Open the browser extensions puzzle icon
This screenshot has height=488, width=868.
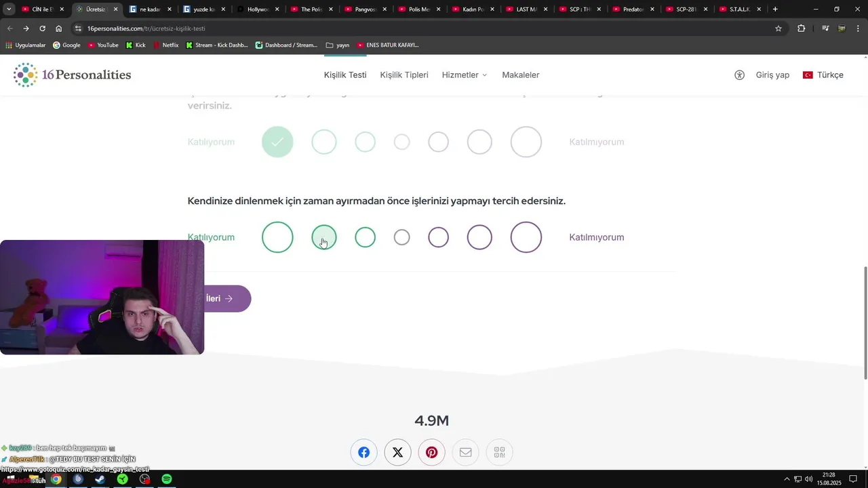[802, 28]
